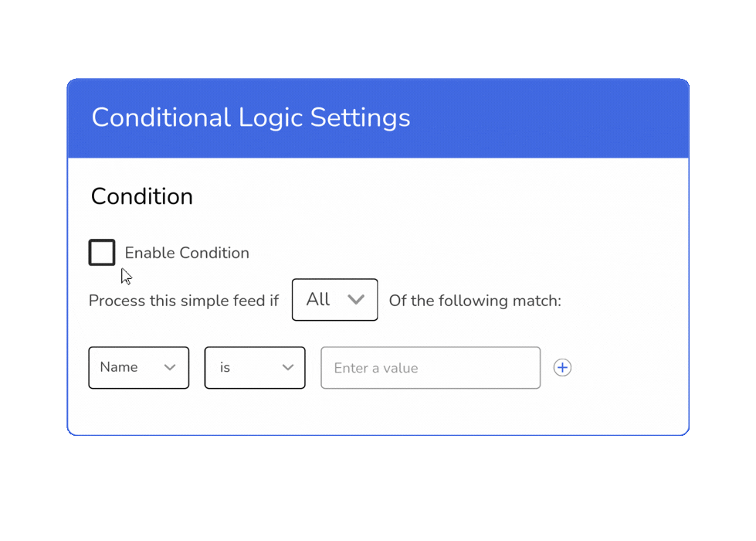Click the chevron arrow in the Name dropdown
The width and height of the screenshot is (756, 541).
pos(170,368)
